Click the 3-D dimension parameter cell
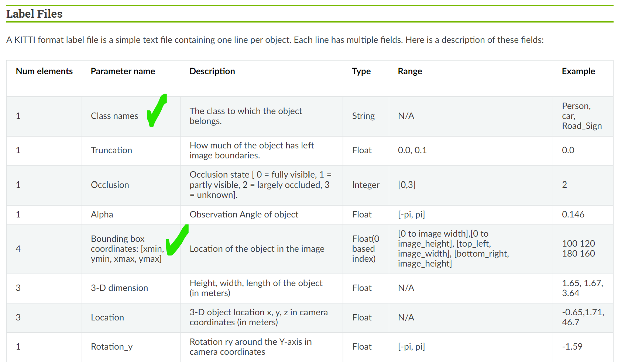The width and height of the screenshot is (618, 364). (x=119, y=288)
